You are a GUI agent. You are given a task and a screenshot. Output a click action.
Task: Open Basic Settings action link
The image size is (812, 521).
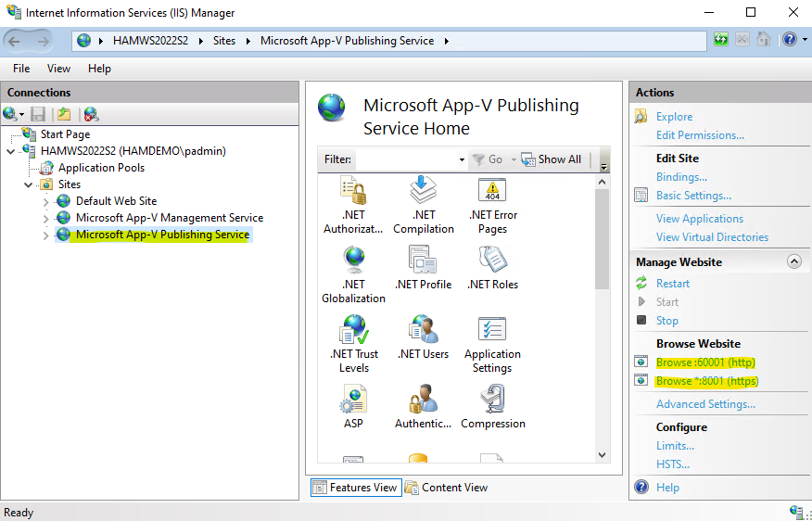(x=693, y=196)
